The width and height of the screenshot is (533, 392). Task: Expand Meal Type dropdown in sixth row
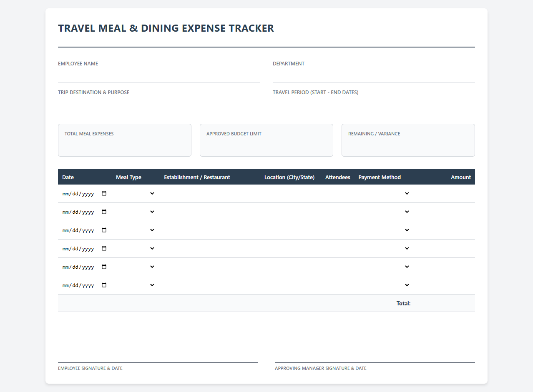(x=136, y=285)
